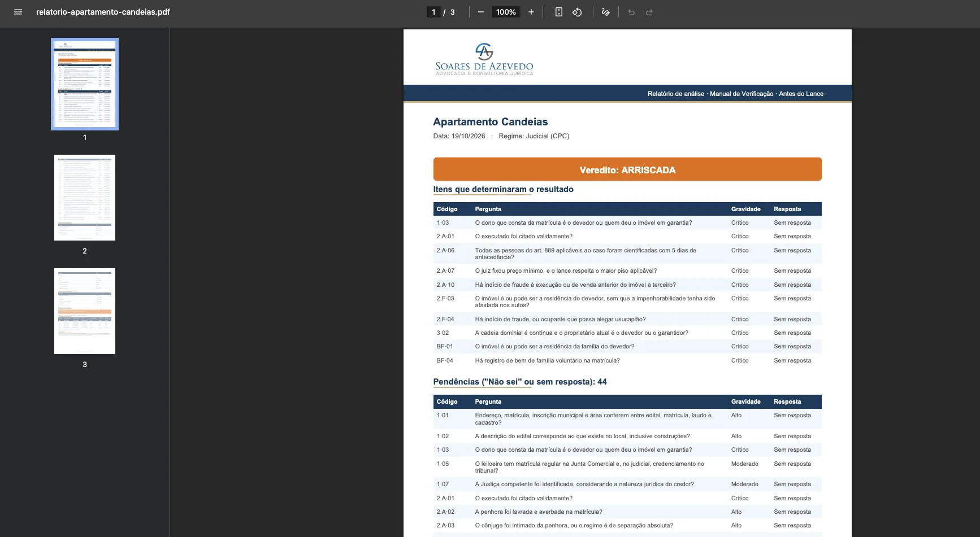The image size is (980, 537).
Task: Click the current page number field
Action: tap(433, 12)
